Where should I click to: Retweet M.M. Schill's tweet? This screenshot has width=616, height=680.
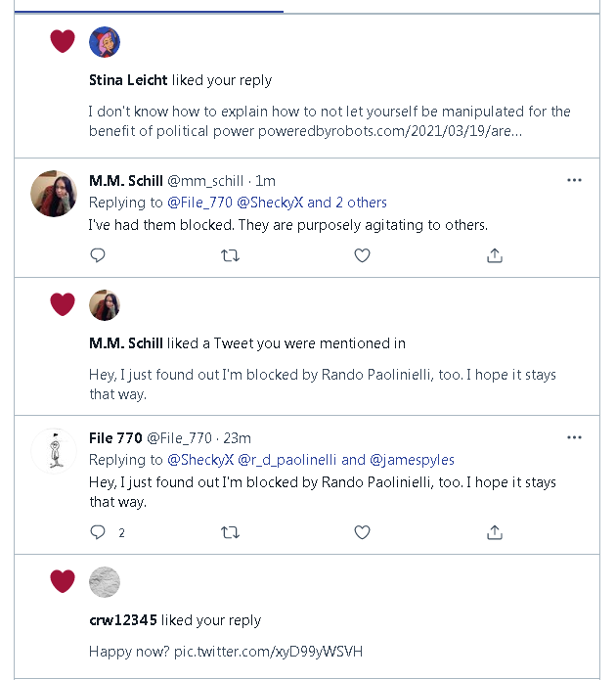[x=231, y=255]
